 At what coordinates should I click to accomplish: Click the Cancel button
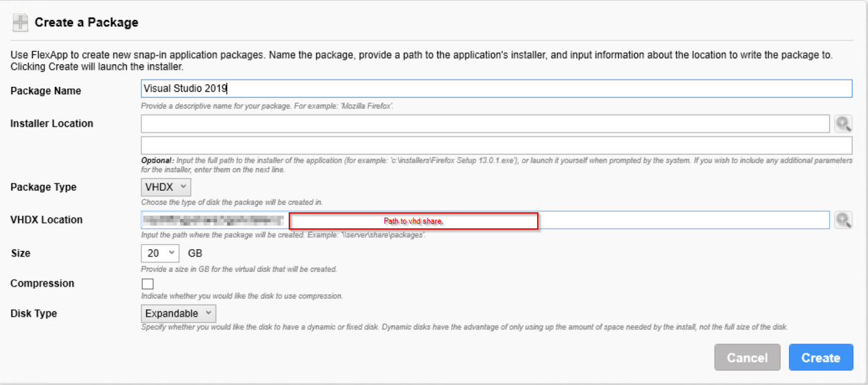click(x=747, y=358)
